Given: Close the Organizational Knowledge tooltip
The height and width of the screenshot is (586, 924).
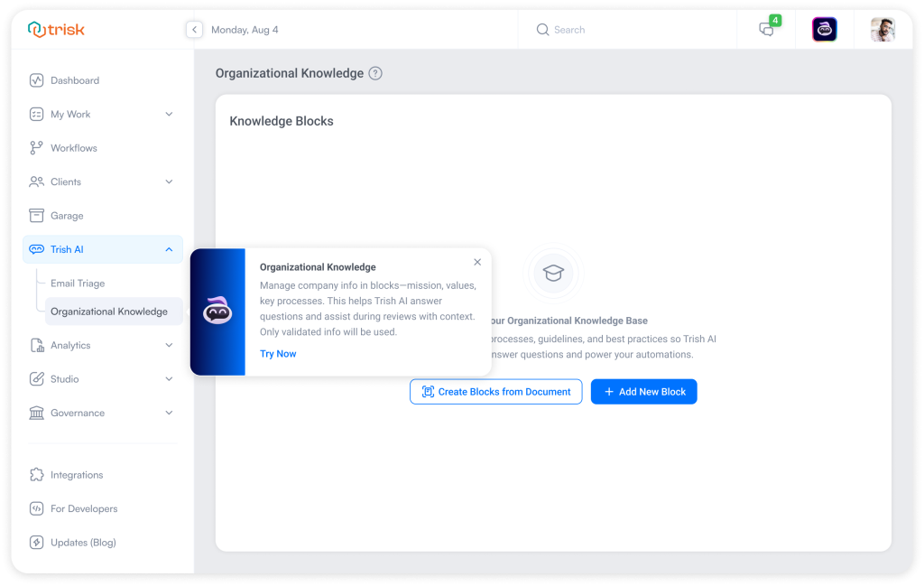Looking at the screenshot, I should point(477,262).
